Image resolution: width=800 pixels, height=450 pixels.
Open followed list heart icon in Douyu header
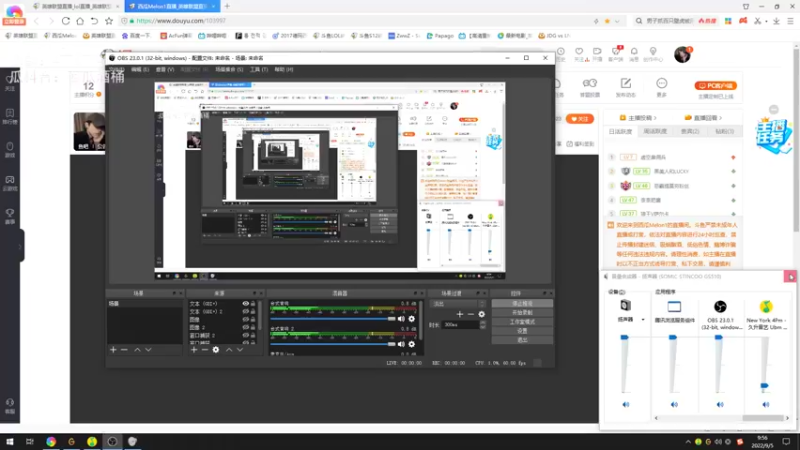pyautogui.click(x=579, y=54)
